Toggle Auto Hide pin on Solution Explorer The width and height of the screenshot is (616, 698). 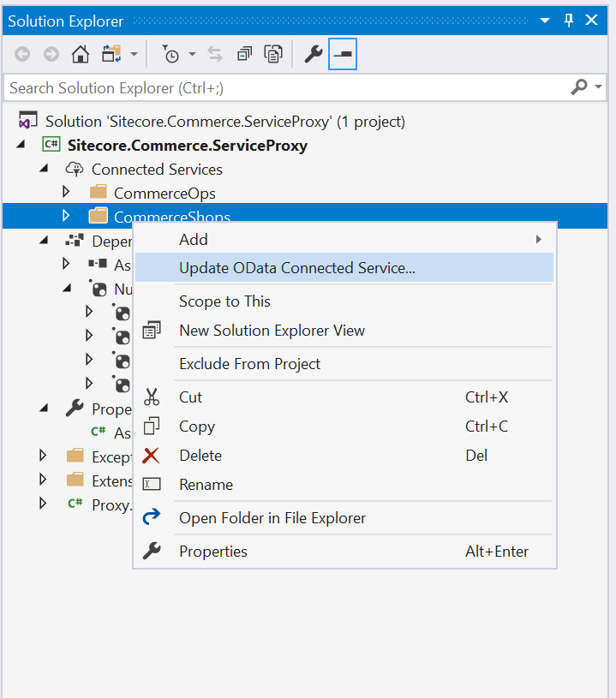(569, 20)
